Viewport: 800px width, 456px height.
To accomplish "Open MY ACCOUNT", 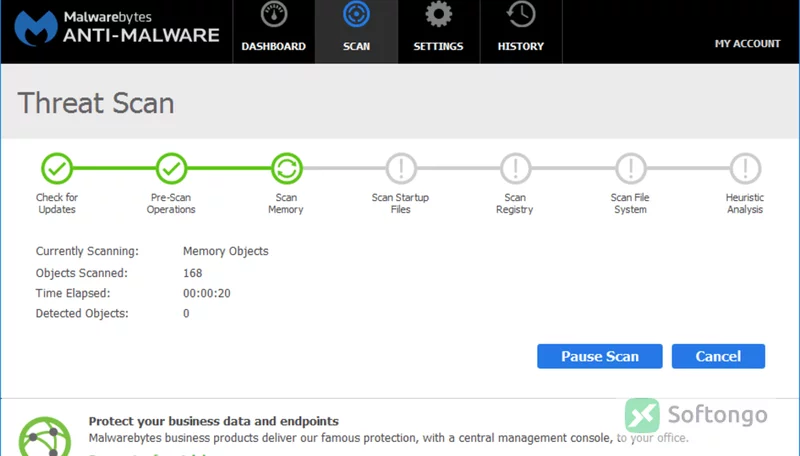I will pyautogui.click(x=747, y=44).
